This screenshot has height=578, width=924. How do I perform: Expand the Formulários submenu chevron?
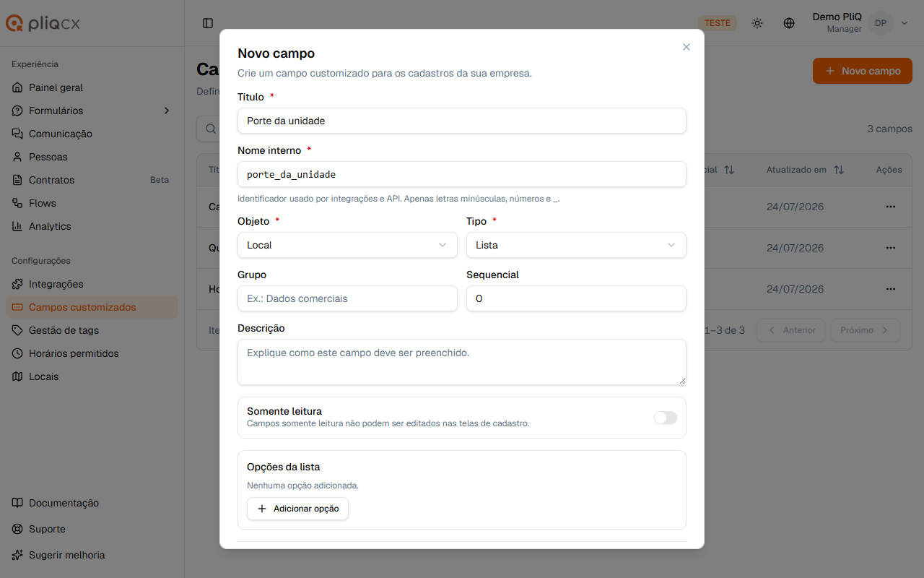tap(167, 111)
